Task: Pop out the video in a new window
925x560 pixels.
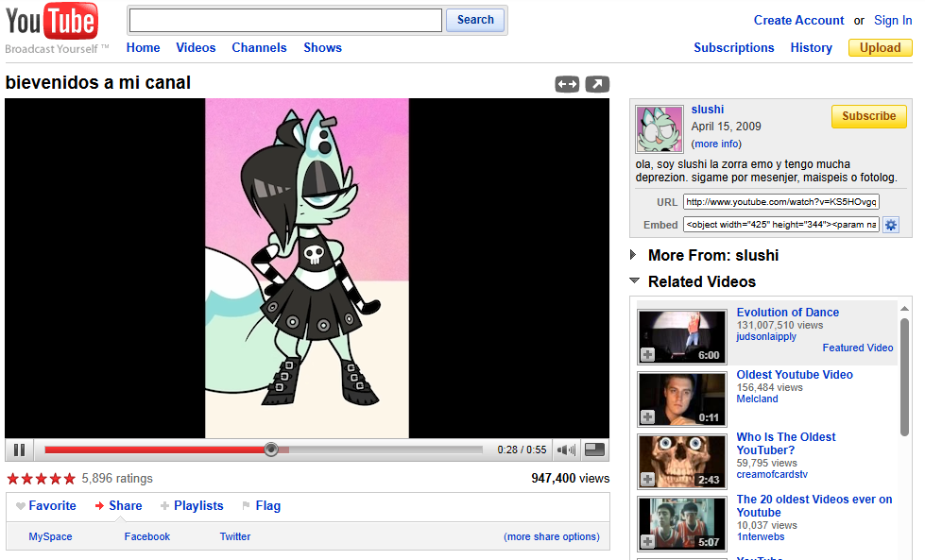Action: pyautogui.click(x=597, y=84)
